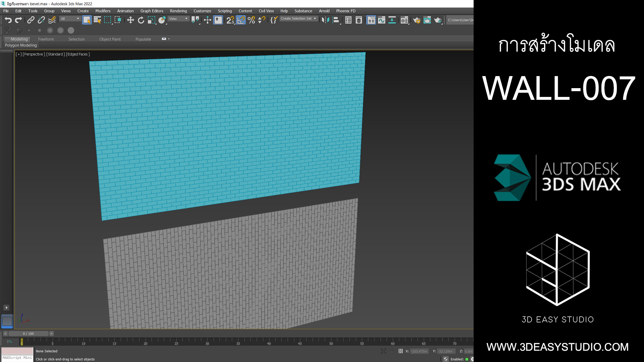Open Render Setup teapot icon
This screenshot has height=362, width=644.
pos(417,20)
